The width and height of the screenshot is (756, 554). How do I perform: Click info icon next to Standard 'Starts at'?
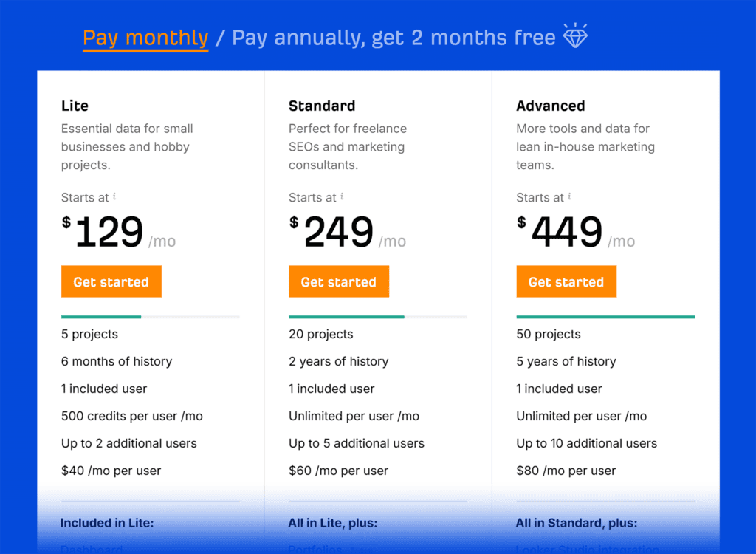tap(342, 197)
